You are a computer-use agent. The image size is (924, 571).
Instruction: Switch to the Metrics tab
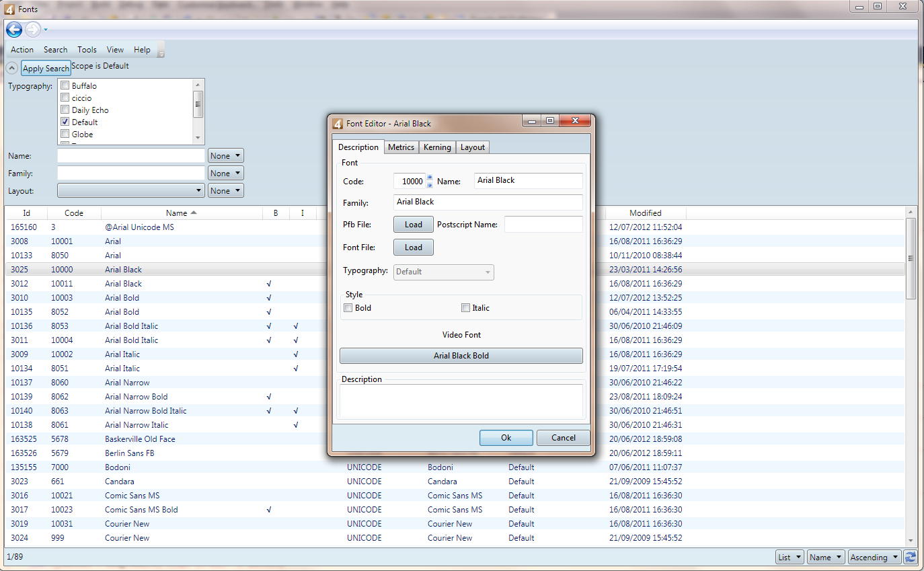point(401,147)
